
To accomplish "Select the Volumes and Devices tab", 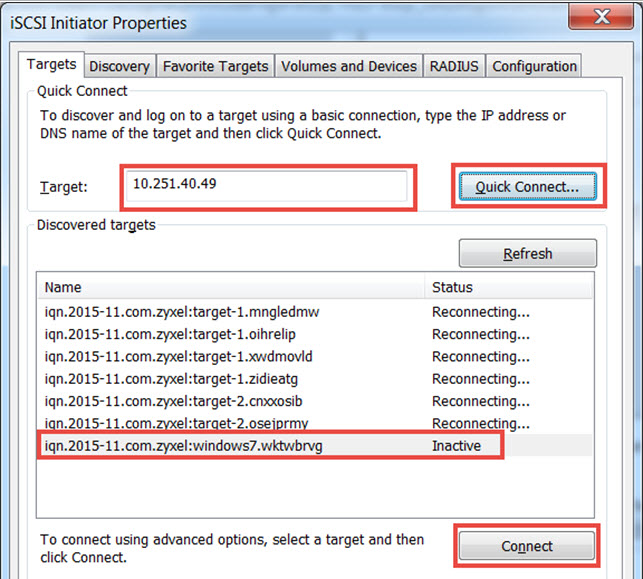I will click(348, 67).
